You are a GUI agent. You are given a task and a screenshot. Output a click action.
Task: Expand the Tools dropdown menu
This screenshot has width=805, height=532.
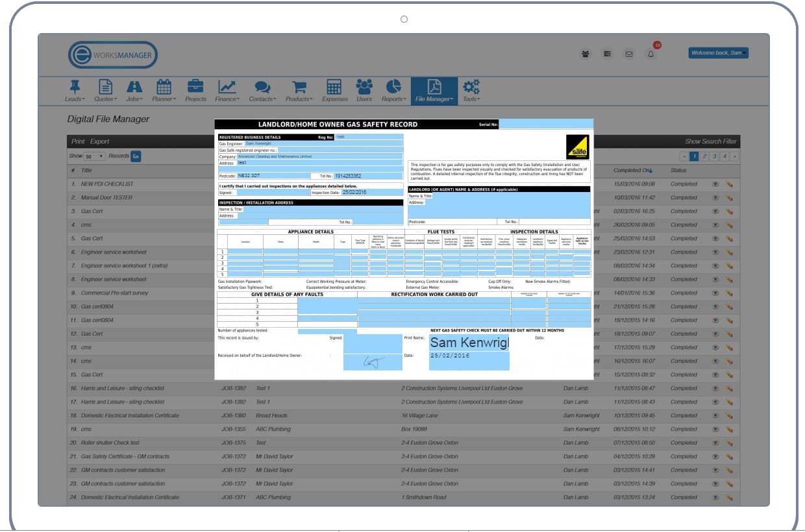(471, 99)
